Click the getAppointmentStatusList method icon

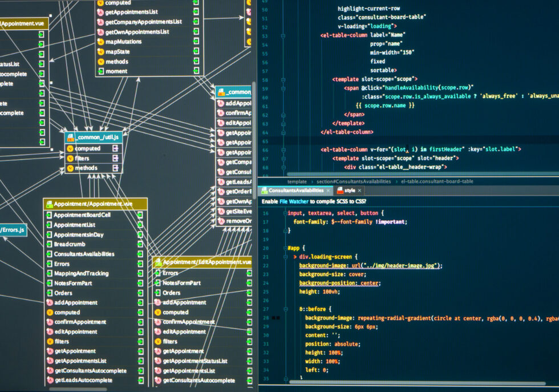pos(159,361)
